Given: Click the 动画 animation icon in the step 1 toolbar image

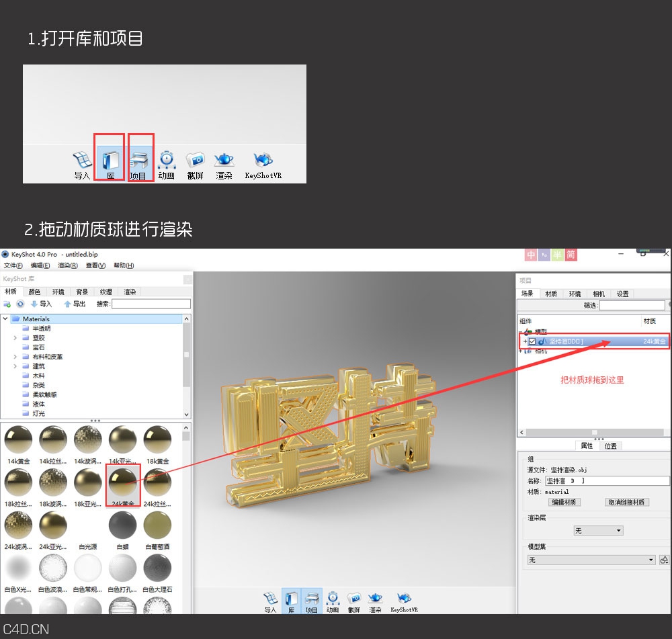Looking at the screenshot, I should click(x=167, y=160).
